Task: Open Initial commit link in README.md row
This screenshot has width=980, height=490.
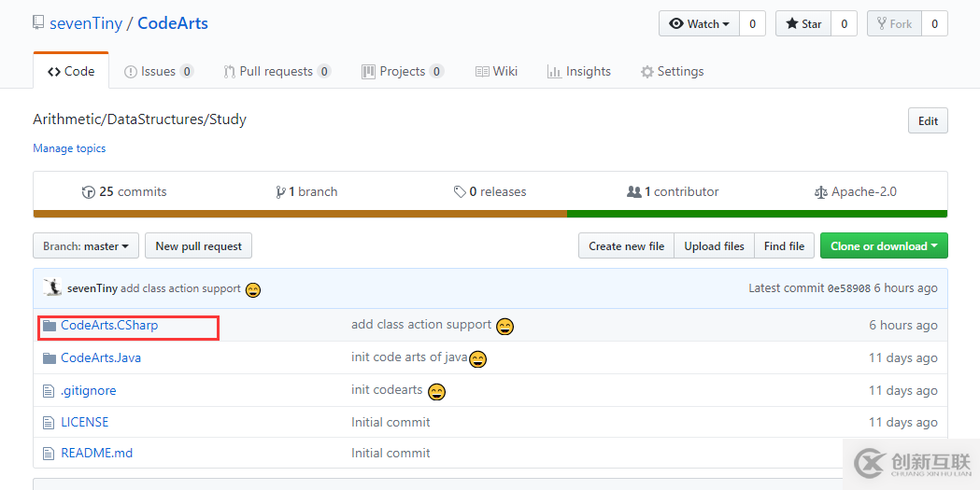Action: tap(391, 454)
